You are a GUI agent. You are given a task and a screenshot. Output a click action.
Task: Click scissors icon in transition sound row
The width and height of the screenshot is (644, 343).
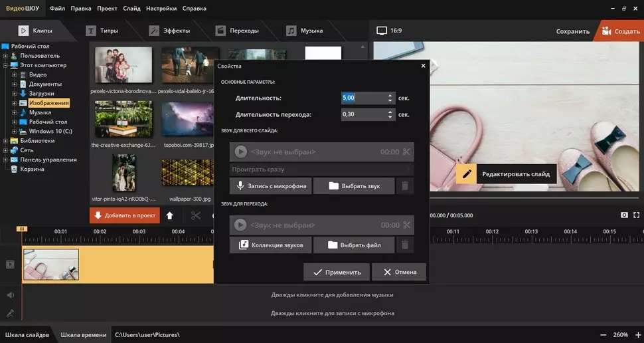coord(406,225)
